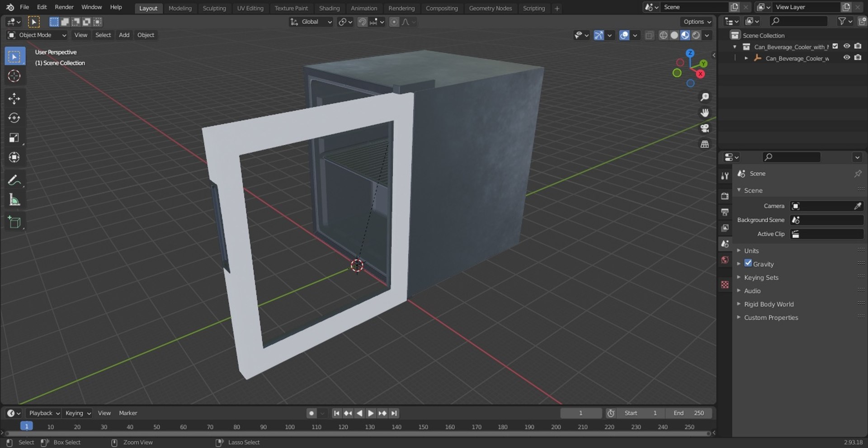Switch to the Modeling workspace tab
Viewport: 868px width, 448px height.
(180, 8)
